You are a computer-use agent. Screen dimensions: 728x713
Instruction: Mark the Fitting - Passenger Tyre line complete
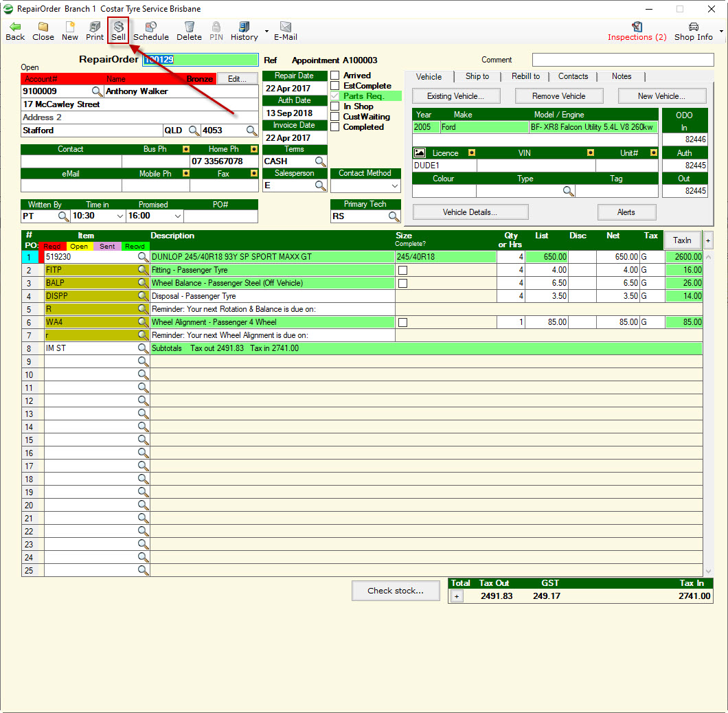coord(403,271)
